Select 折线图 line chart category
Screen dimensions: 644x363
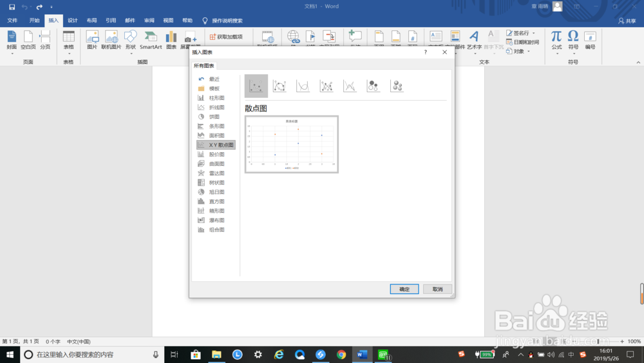pos(216,107)
